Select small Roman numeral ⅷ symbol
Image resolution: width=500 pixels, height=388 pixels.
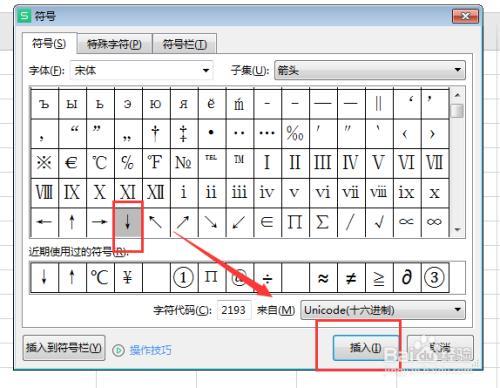coord(379,193)
